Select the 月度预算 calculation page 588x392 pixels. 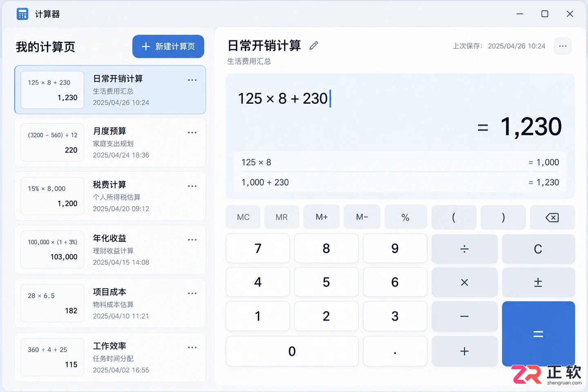click(110, 143)
